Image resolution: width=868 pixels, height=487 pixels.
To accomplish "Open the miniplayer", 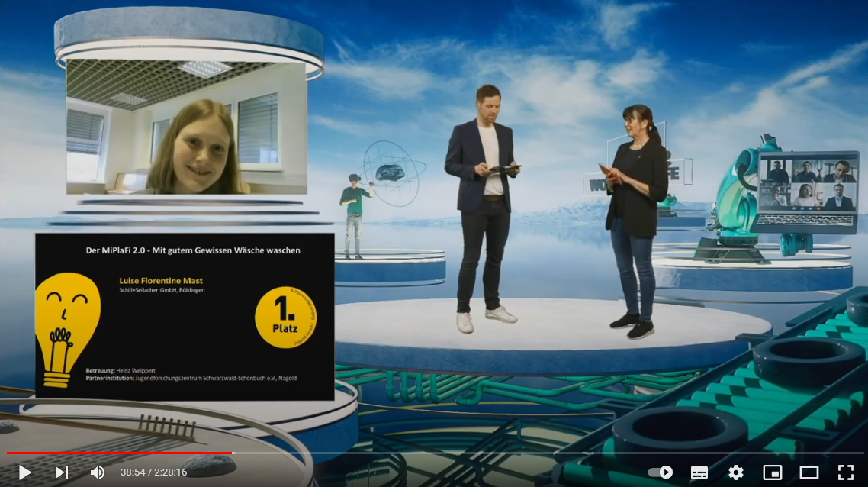I will [x=773, y=472].
